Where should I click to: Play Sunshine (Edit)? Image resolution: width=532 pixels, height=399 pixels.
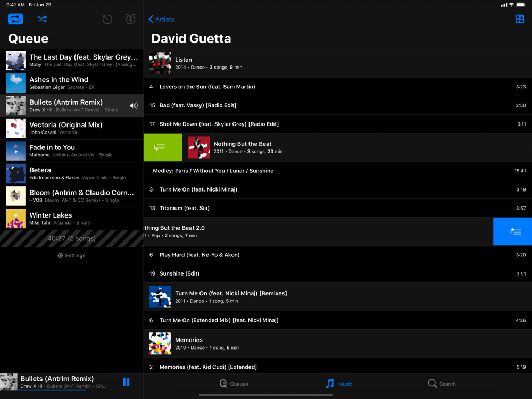point(338,274)
